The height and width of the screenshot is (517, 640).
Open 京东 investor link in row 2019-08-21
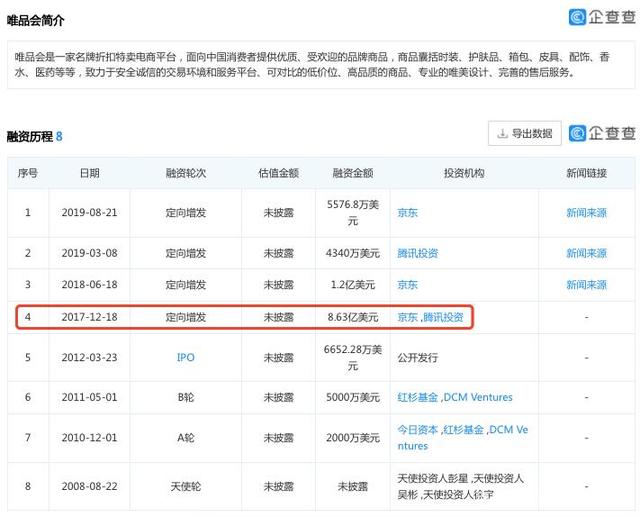[x=407, y=213]
